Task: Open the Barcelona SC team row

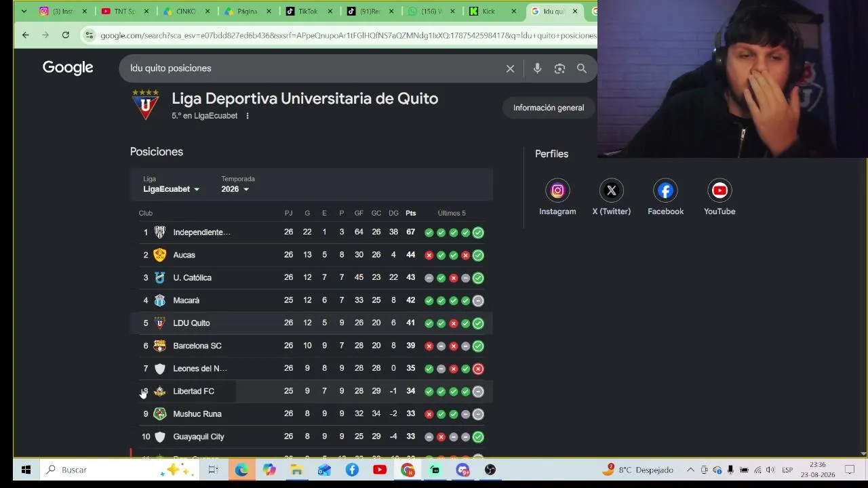Action: 311,346
